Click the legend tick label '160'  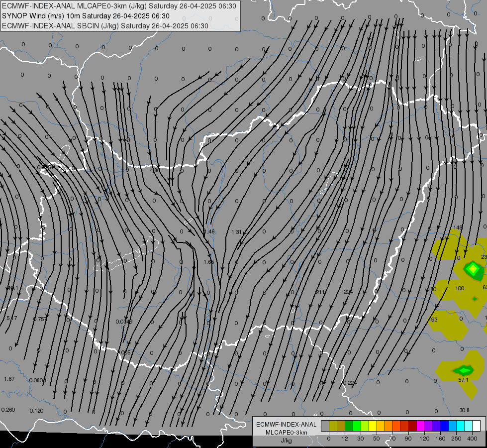(440, 439)
